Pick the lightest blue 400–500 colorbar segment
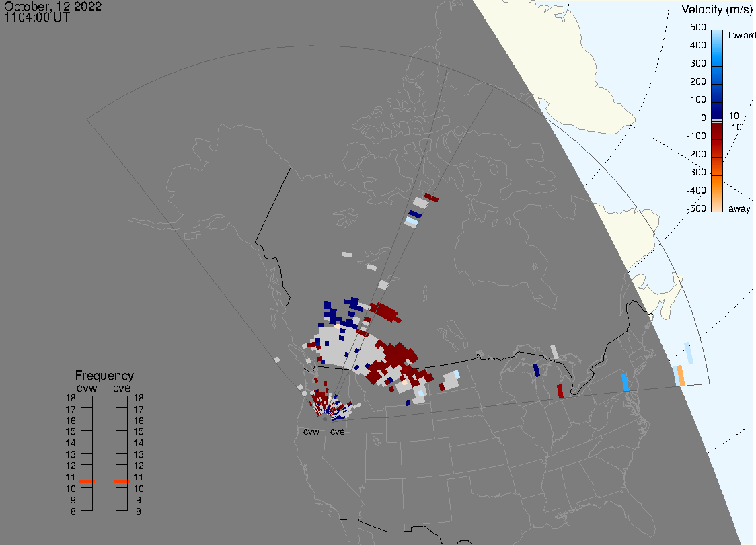 click(x=717, y=39)
